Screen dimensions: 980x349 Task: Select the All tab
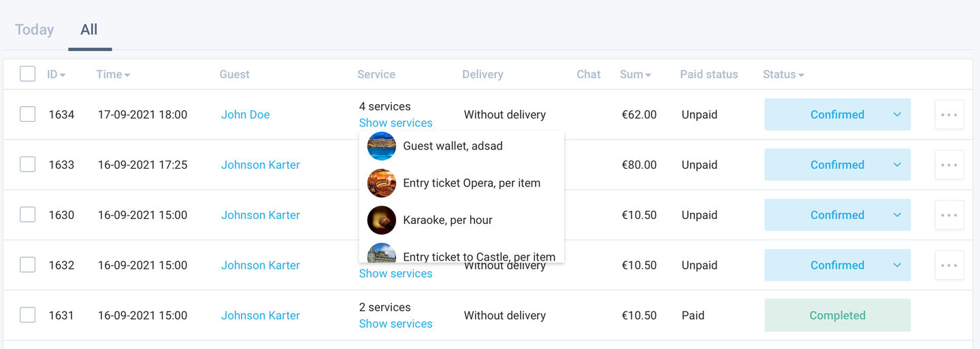pos(89,29)
